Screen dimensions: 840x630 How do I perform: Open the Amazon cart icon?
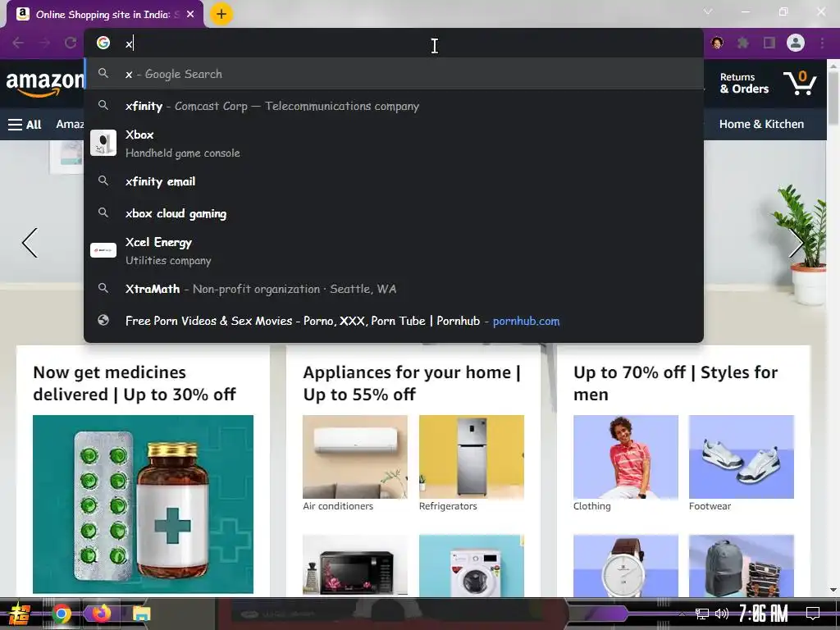coord(800,83)
